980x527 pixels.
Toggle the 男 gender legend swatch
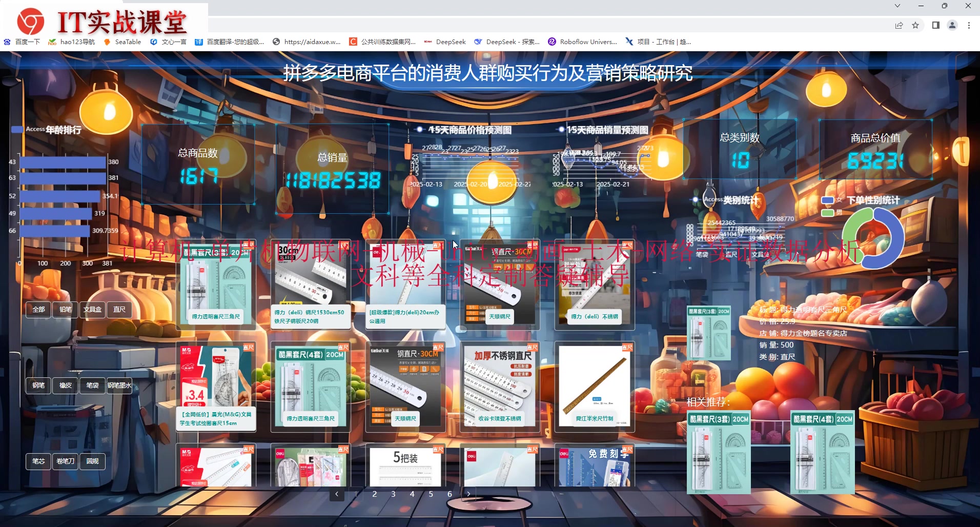(827, 212)
